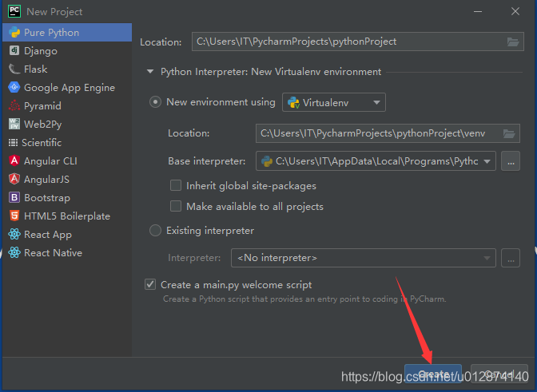This screenshot has height=392, width=537.
Task: Browse folder for venv Location
Action: 509,133
